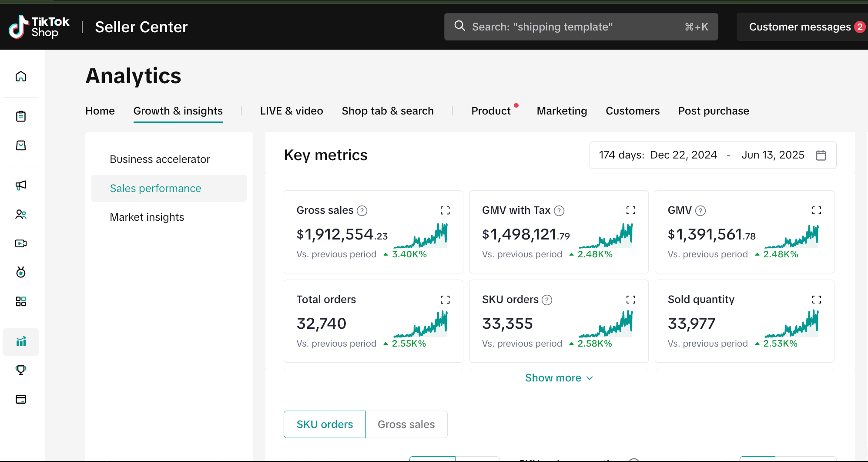
Task: Show the GMV help question icon
Action: click(700, 211)
